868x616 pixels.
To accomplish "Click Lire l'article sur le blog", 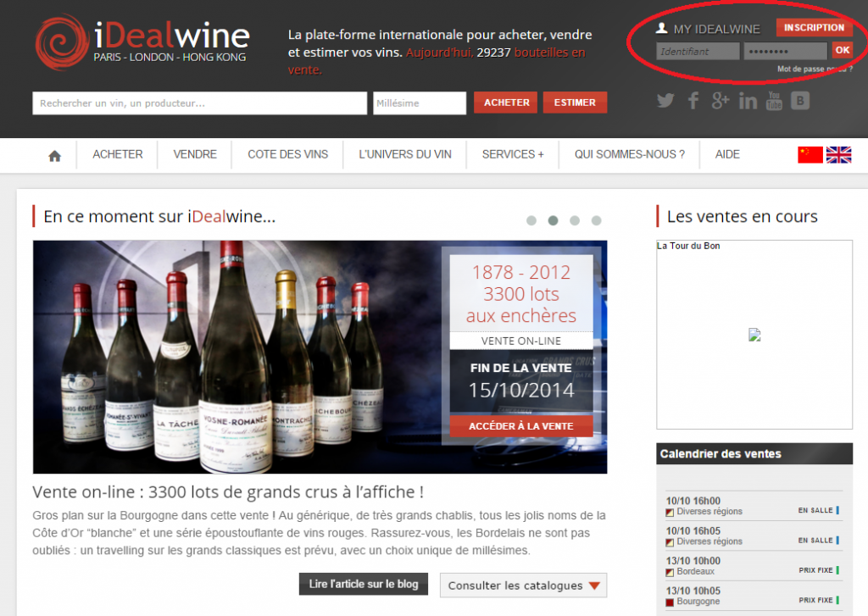I will point(363,584).
